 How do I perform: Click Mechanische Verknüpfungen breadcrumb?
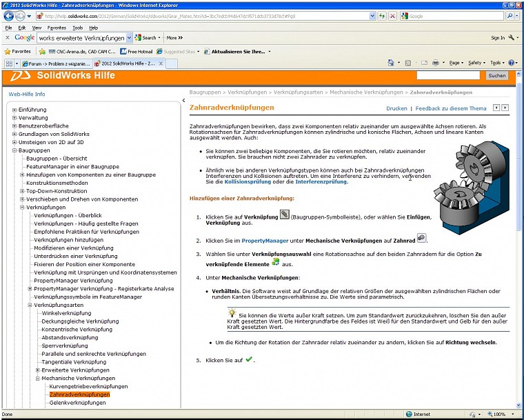pos(366,92)
